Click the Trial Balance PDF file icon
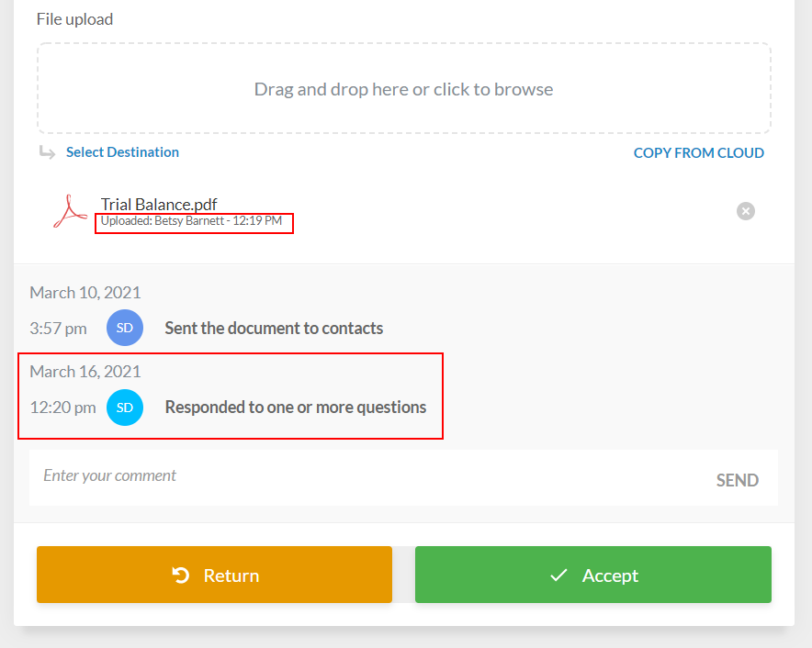812x648 pixels. click(69, 212)
